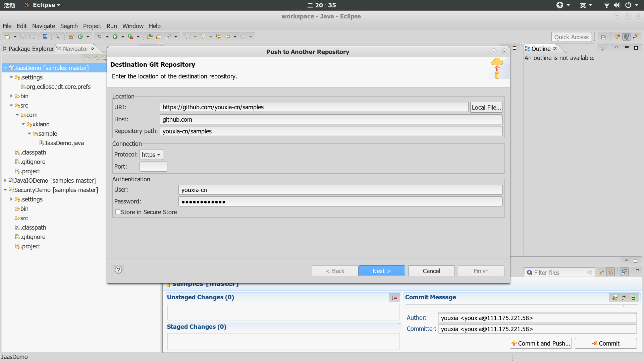Enable Store in Secure Store checkbox
Viewport: 644px width, 362px height.
click(118, 212)
